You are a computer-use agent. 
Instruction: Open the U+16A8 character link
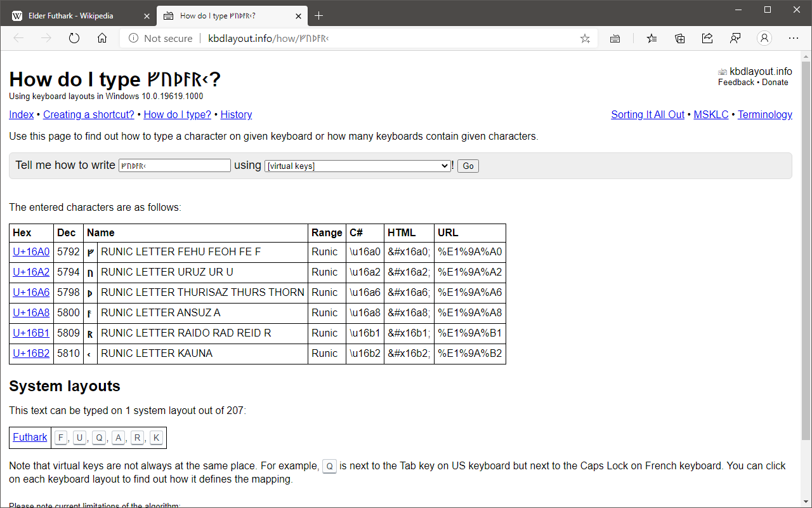tap(31, 312)
